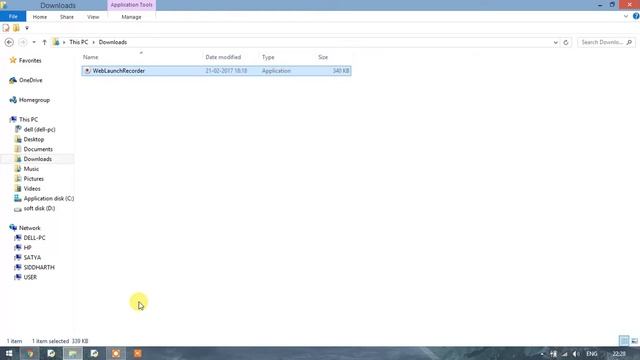The height and width of the screenshot is (360, 640).
Task: Click the WebLaunchRecorder application icon
Action: (x=87, y=71)
